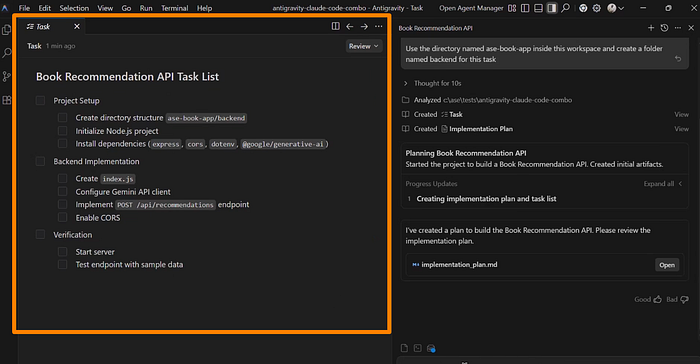Screen dimensions: 700x364
Task: Check Create directory structure checkbox
Action: tap(62, 117)
